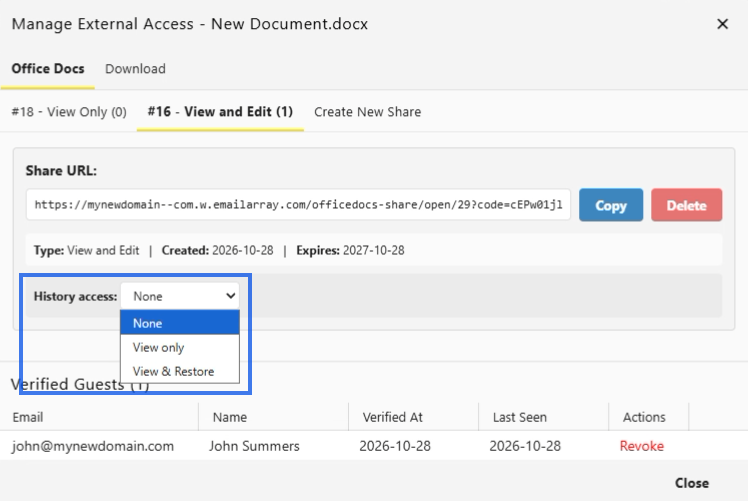The image size is (748, 501).
Task: Click the Email column header
Action: (99, 417)
